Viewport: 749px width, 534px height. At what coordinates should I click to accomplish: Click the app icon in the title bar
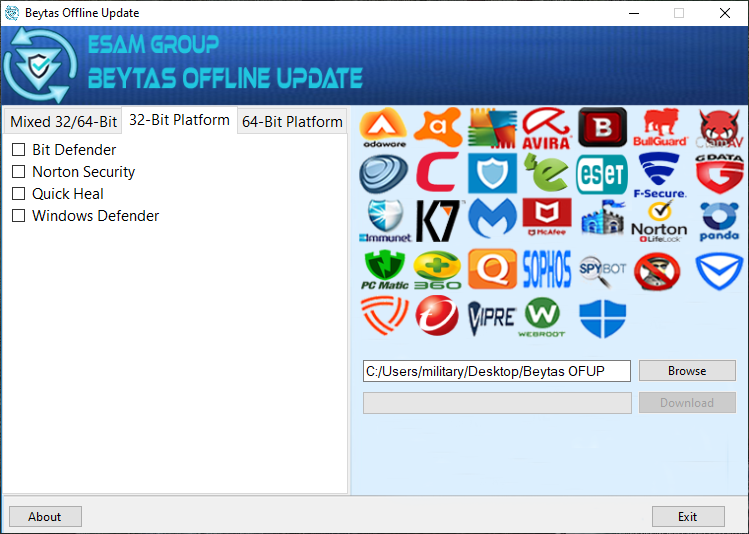click(12, 13)
